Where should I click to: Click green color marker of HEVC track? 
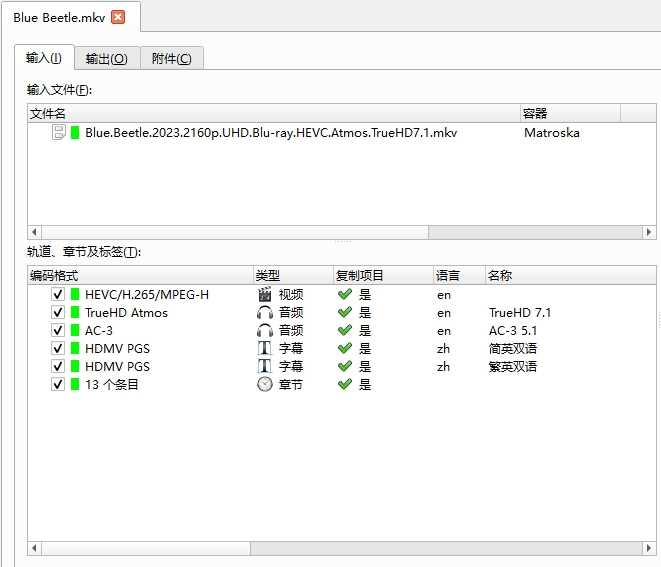[x=75, y=294]
